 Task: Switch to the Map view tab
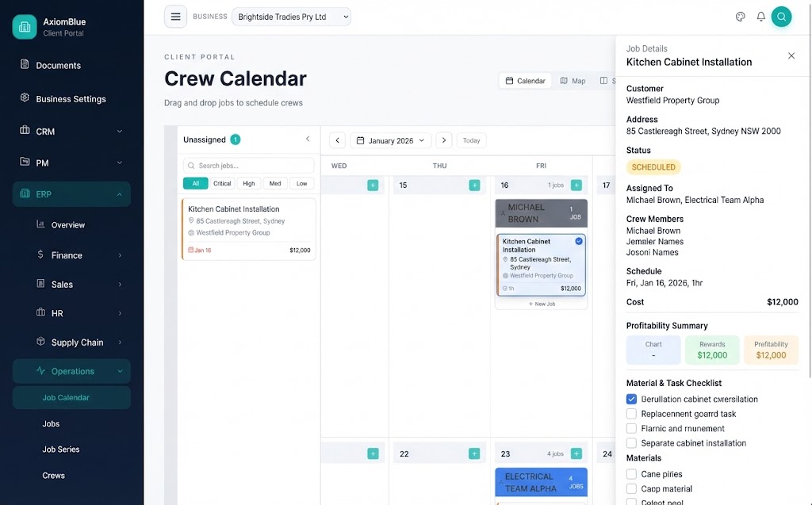pyautogui.click(x=573, y=80)
